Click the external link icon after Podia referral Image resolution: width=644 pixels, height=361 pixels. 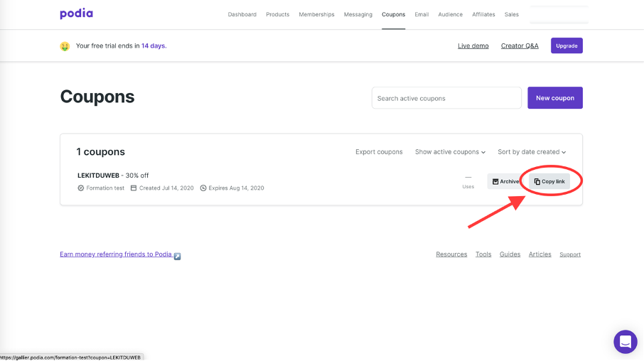(x=178, y=256)
